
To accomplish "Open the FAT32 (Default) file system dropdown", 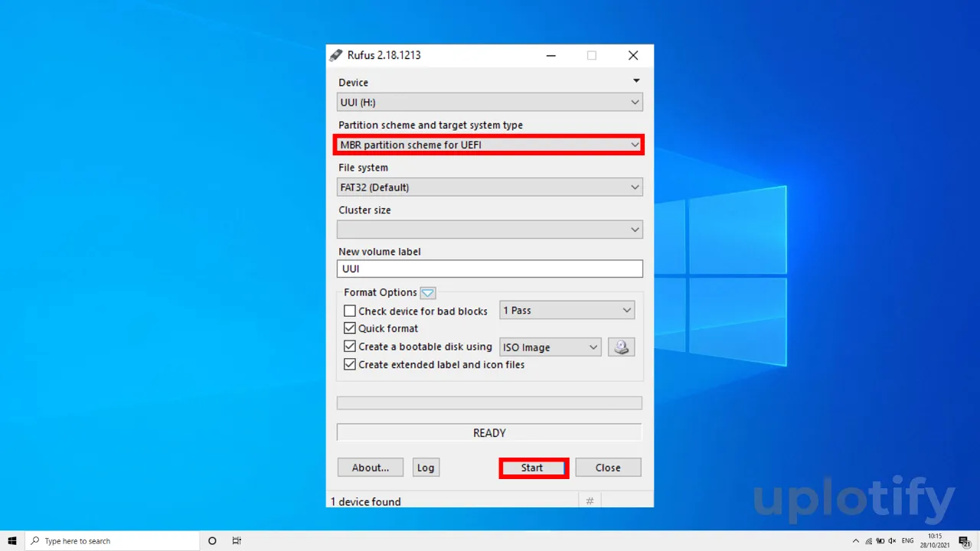I will tap(490, 187).
